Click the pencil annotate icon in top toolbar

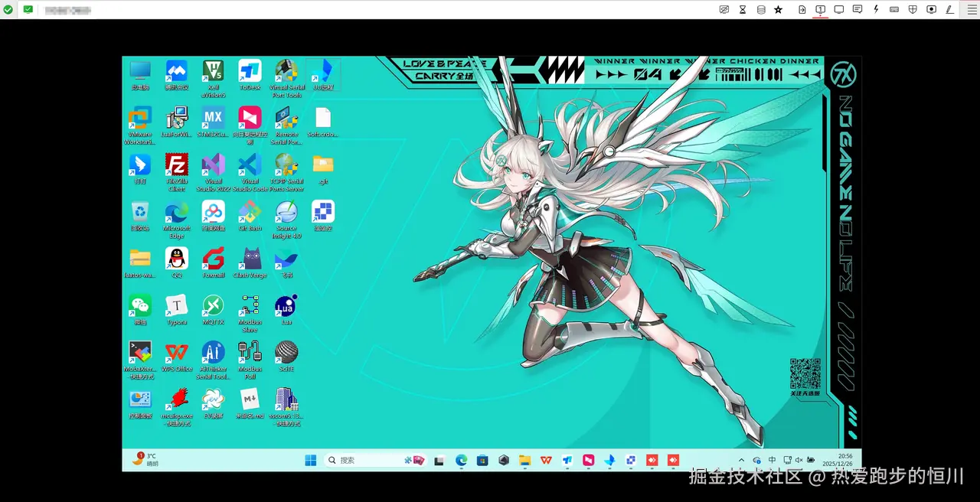click(949, 9)
